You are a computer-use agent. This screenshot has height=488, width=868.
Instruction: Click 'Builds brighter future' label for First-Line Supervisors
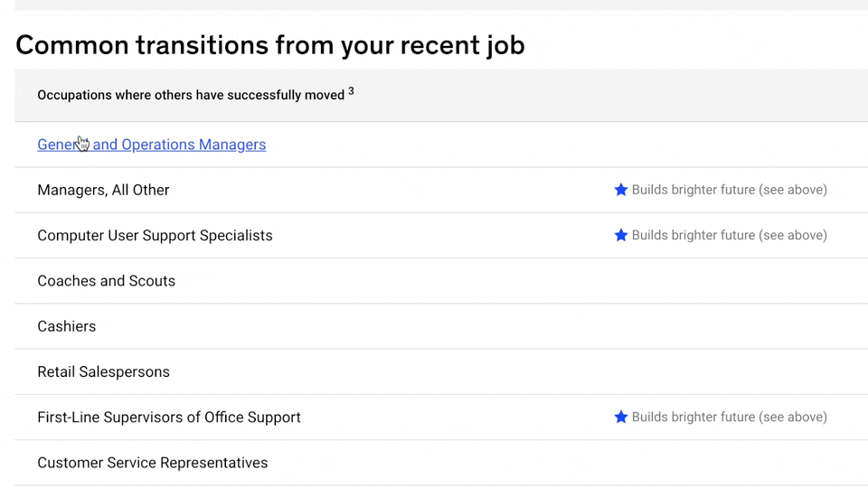[729, 417]
